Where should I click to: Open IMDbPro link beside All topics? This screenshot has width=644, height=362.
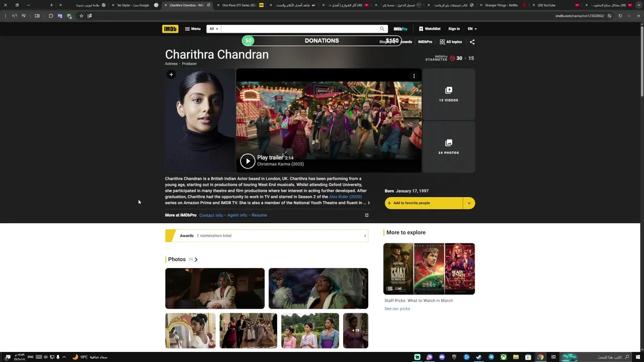(x=425, y=42)
